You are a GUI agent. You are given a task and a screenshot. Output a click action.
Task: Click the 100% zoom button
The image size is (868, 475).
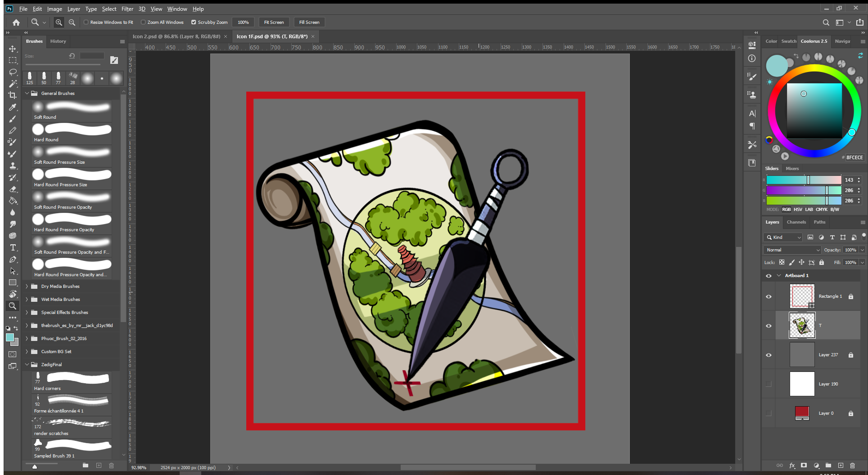click(243, 22)
